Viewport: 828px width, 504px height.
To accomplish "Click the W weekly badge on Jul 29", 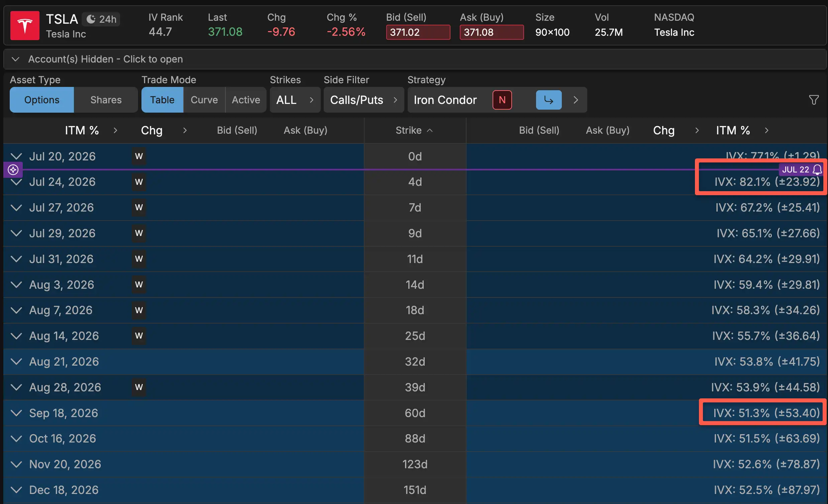I will point(139,233).
